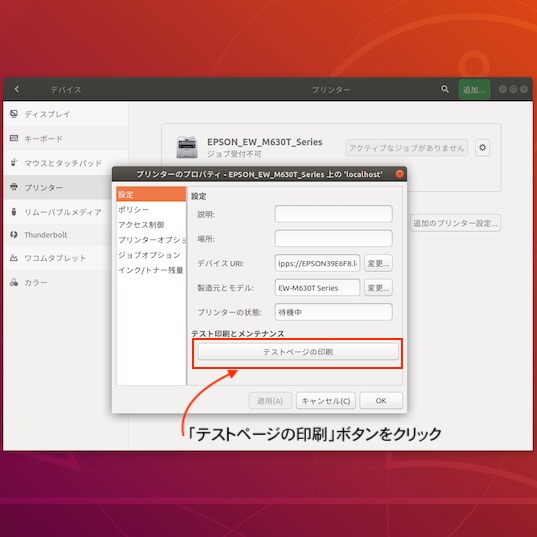
Task: Select the 設定 page in the dialog list
Action: (x=151, y=194)
